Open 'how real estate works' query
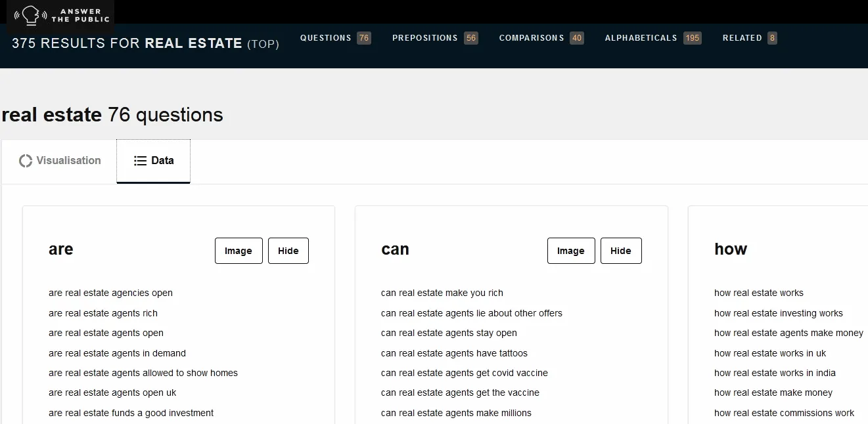 (758, 293)
